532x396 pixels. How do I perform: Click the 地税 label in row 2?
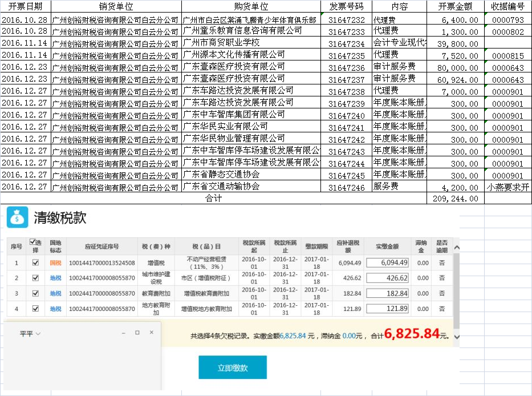(x=55, y=278)
